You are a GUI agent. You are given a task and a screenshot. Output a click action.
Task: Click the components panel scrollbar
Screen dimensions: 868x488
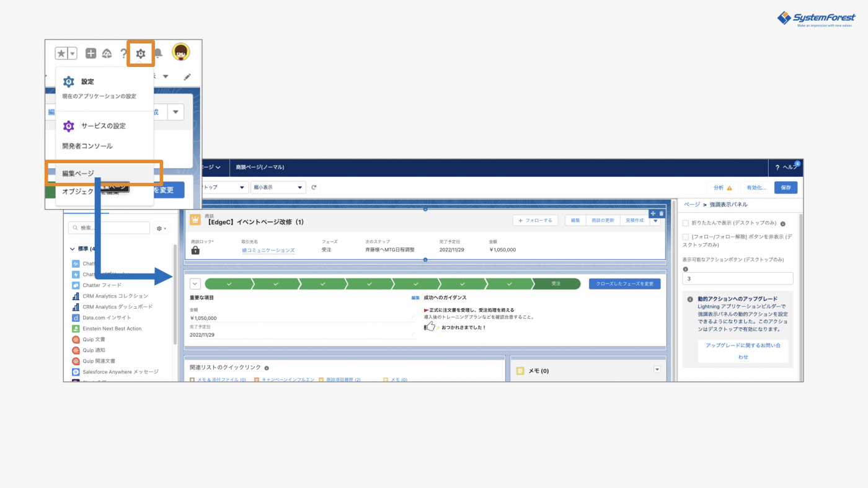[174, 295]
